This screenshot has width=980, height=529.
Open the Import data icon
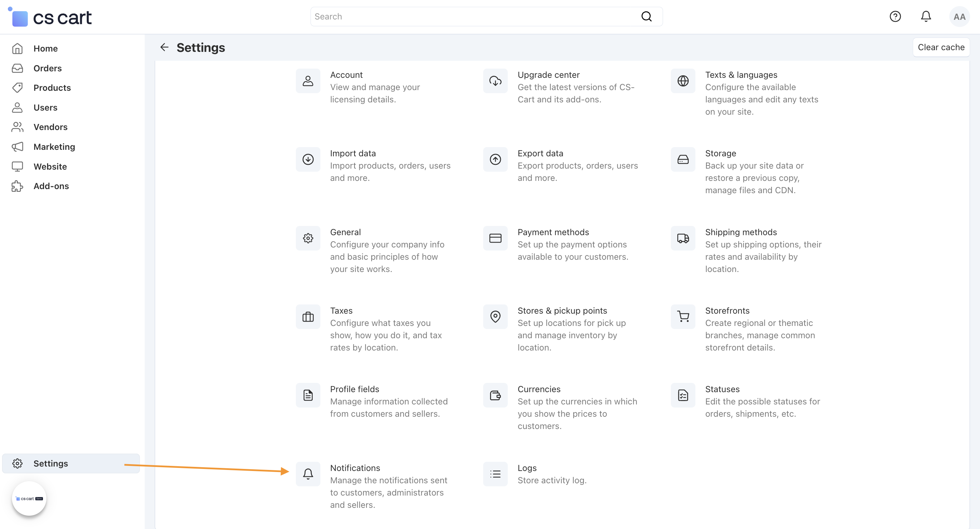(308, 159)
